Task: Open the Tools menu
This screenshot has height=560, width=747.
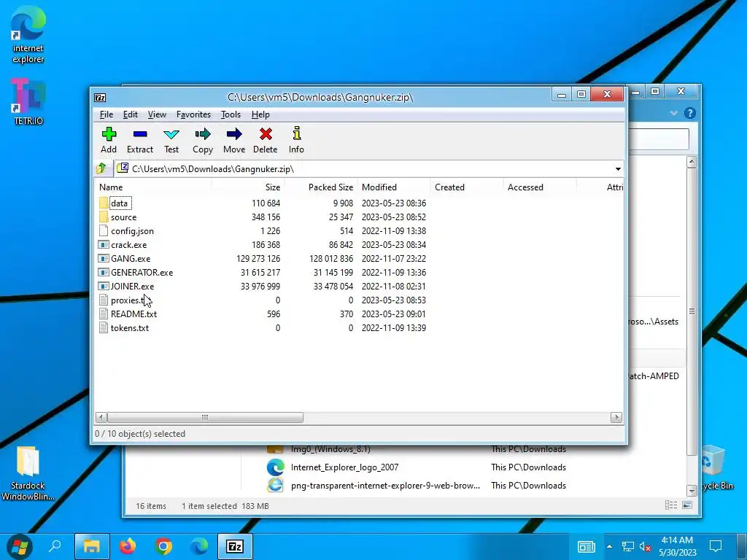Action: [231, 114]
